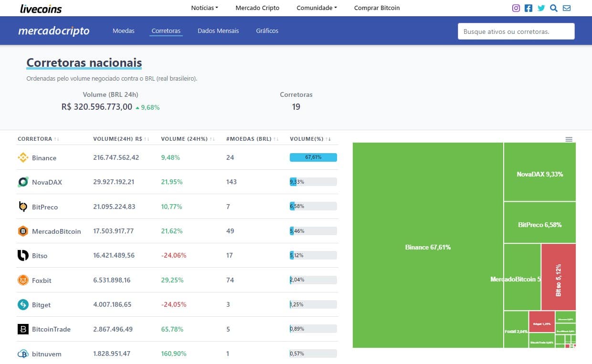Click the total volume R$ 320.596.773,00
The image size is (592, 364).
click(97, 107)
